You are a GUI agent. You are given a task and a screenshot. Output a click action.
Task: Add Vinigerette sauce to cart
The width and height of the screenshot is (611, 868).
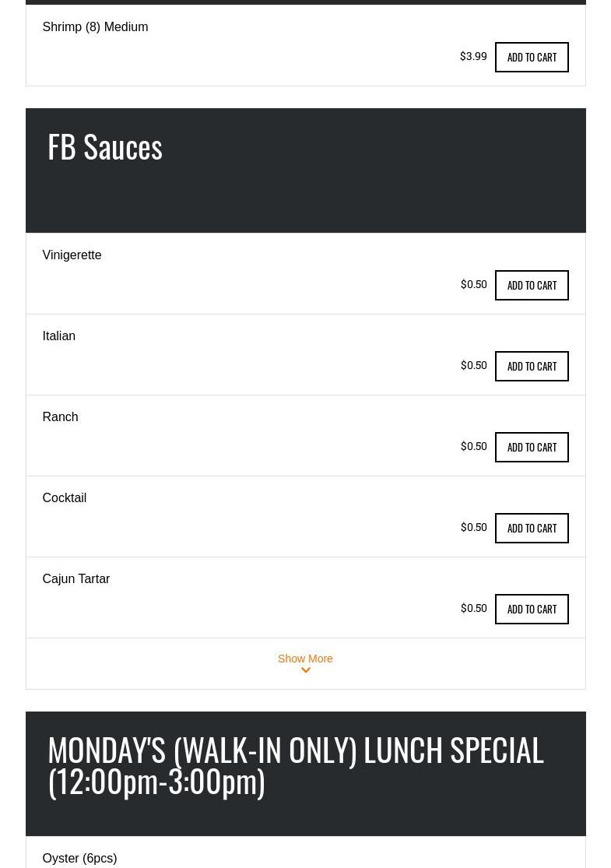pos(532,285)
